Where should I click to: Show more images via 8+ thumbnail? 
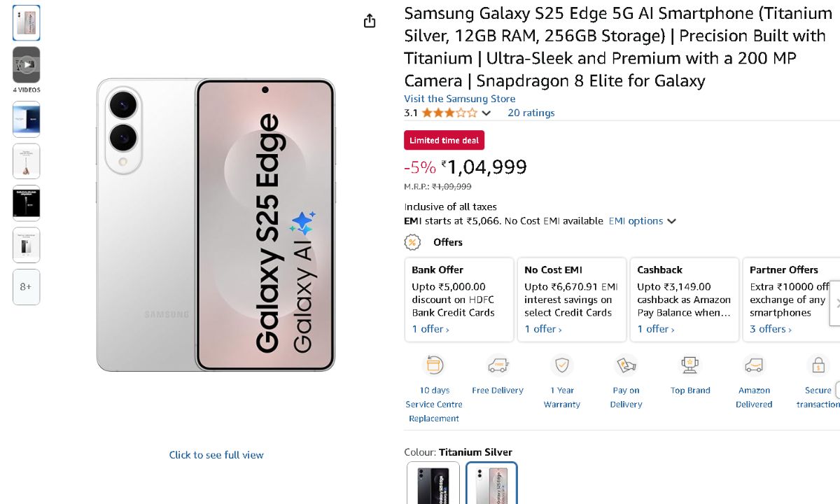tap(26, 287)
